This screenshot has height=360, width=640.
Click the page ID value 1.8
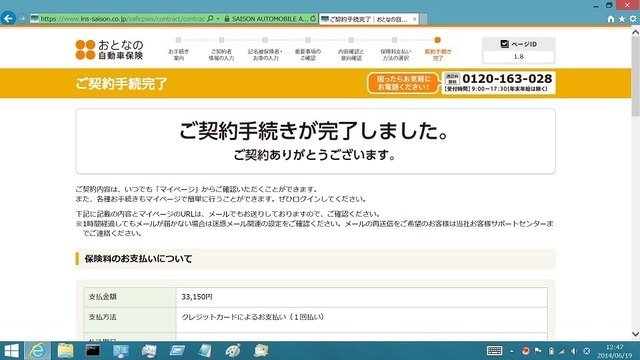pos(518,57)
